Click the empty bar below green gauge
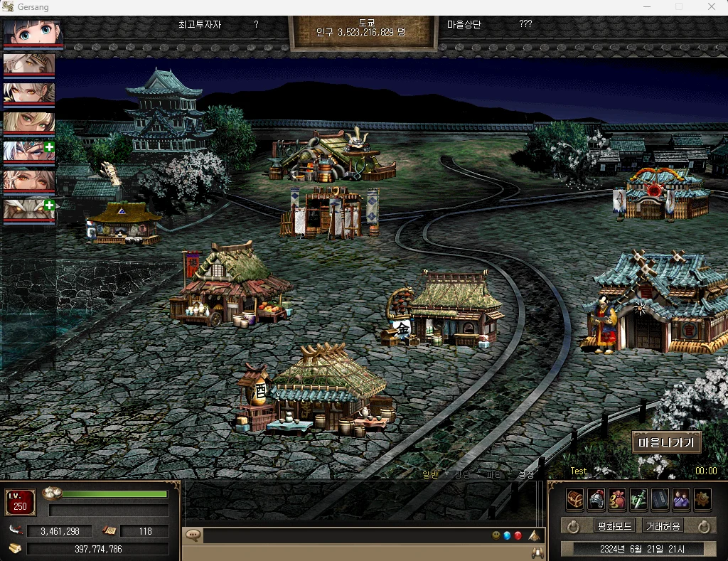 pos(109,511)
